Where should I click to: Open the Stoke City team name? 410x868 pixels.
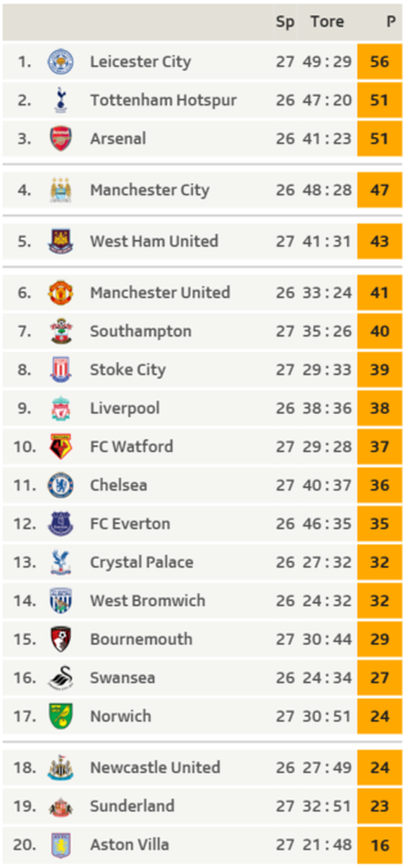click(x=128, y=370)
